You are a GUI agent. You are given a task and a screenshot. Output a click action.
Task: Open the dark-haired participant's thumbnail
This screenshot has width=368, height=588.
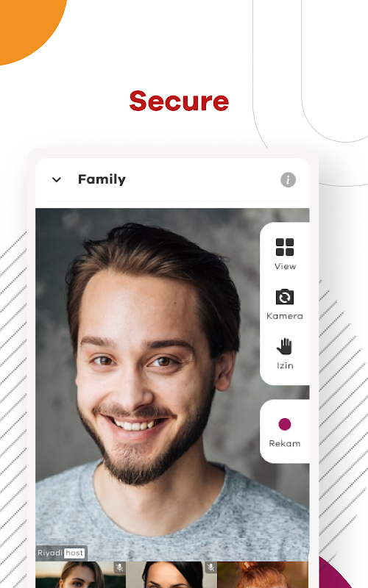point(171,575)
